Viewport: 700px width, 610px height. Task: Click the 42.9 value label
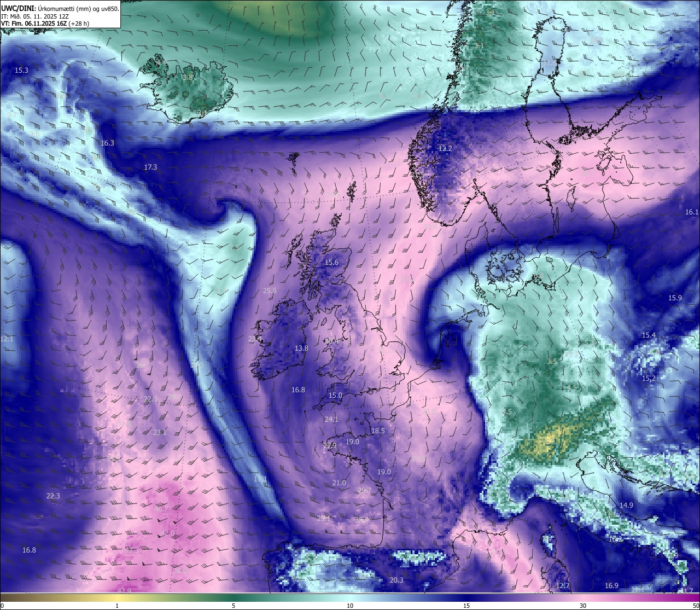click(124, 591)
